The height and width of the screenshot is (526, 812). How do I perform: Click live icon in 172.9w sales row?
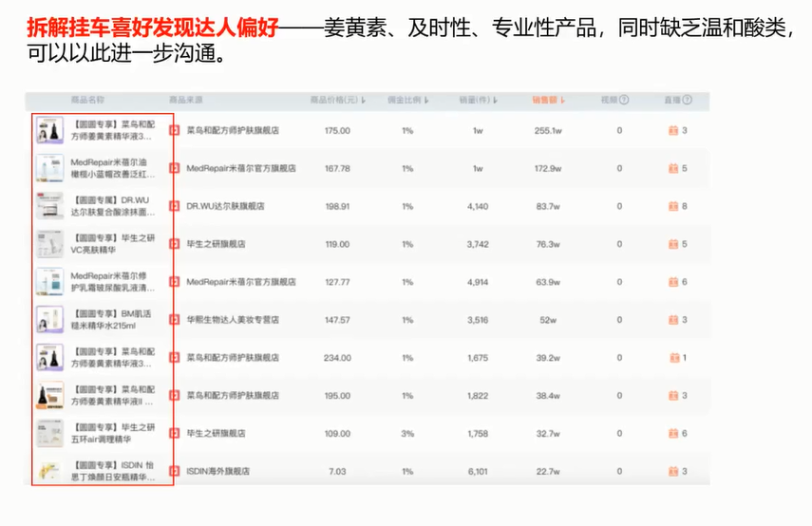click(x=673, y=168)
